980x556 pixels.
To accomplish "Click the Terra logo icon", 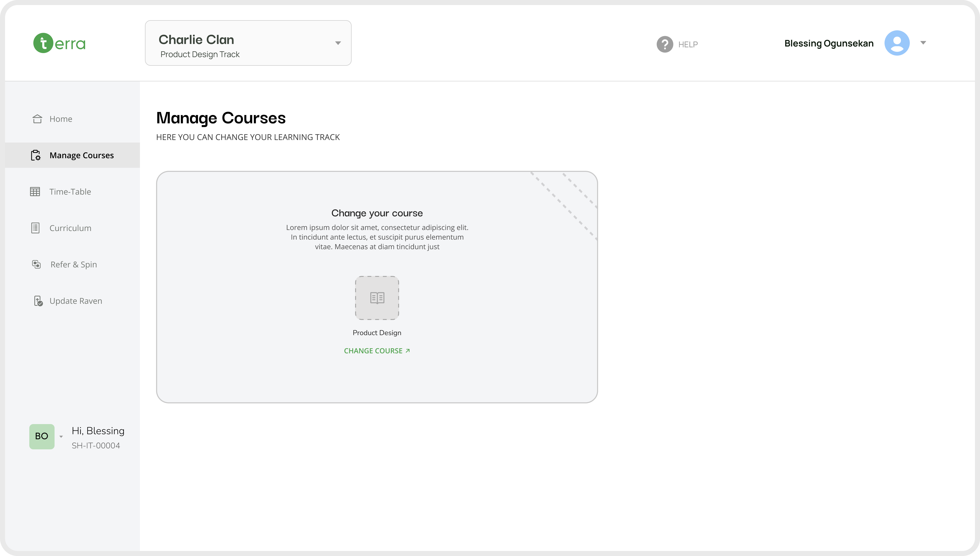I will pos(43,43).
